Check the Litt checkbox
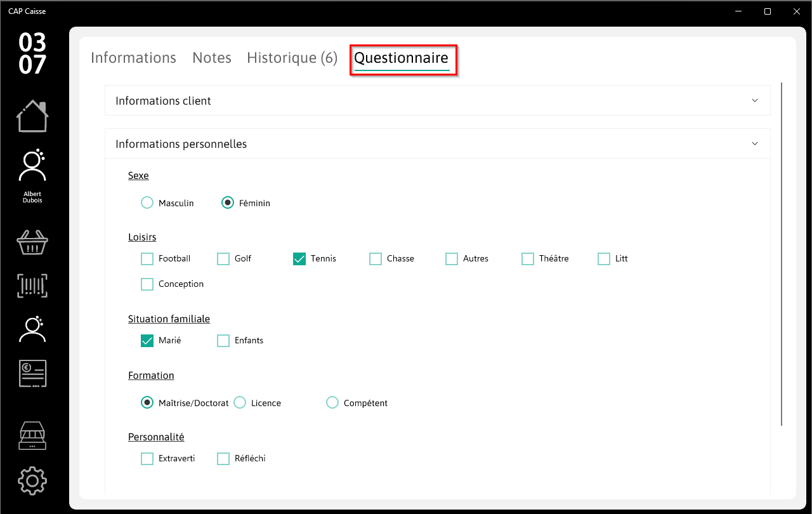The image size is (812, 514). click(604, 259)
